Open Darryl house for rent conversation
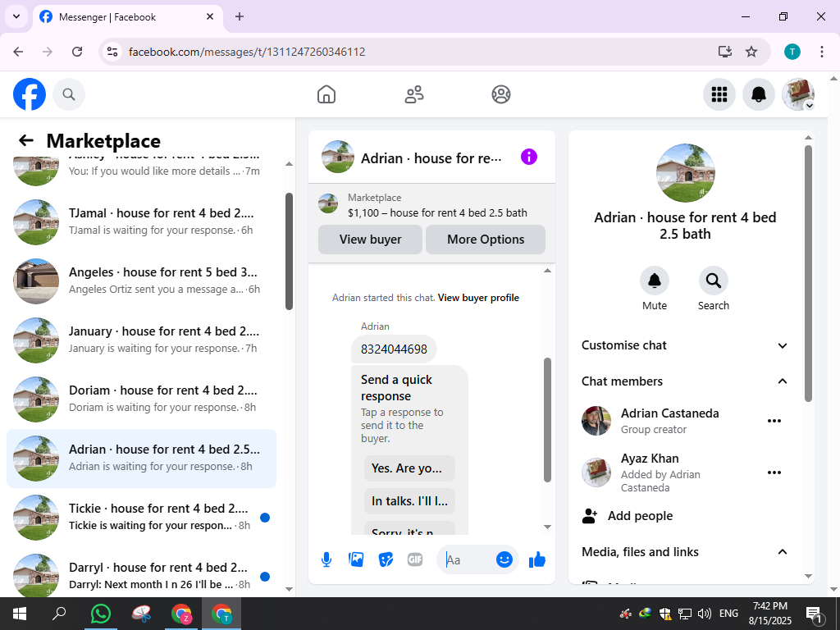Image resolution: width=840 pixels, height=630 pixels. [x=141, y=575]
